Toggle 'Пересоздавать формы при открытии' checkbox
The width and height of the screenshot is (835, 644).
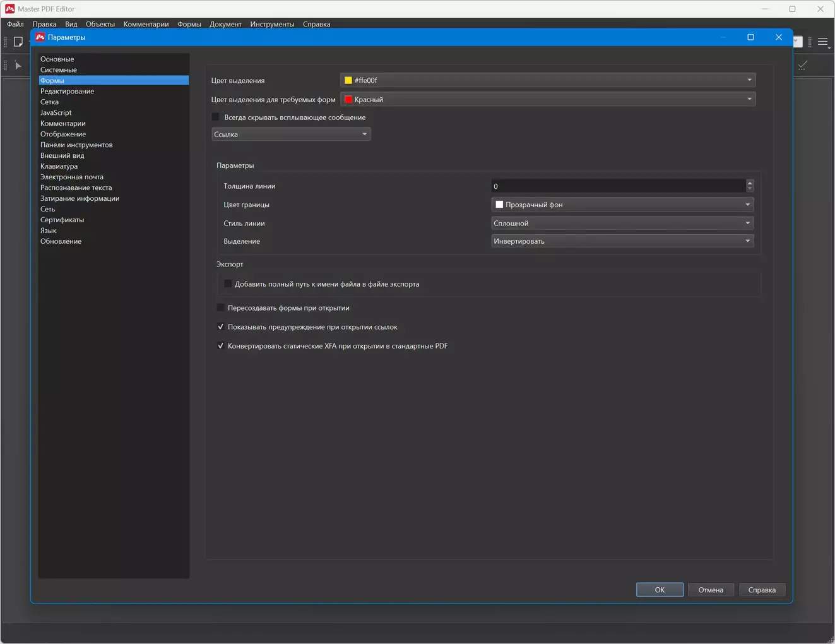pyautogui.click(x=220, y=308)
